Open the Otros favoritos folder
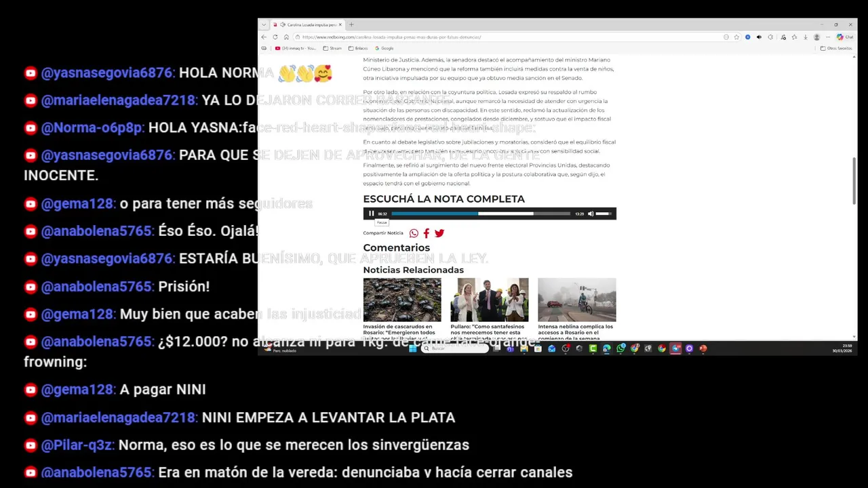 pyautogui.click(x=836, y=48)
